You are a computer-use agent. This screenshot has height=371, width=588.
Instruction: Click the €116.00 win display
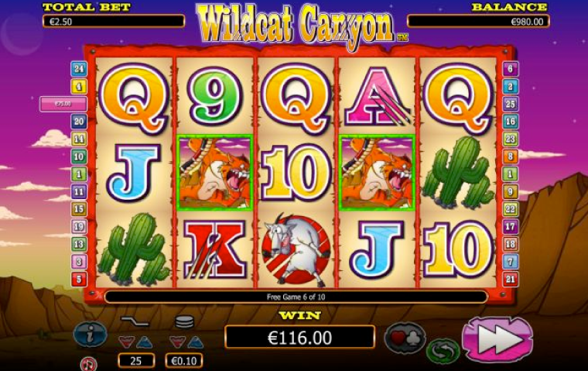[x=300, y=338]
